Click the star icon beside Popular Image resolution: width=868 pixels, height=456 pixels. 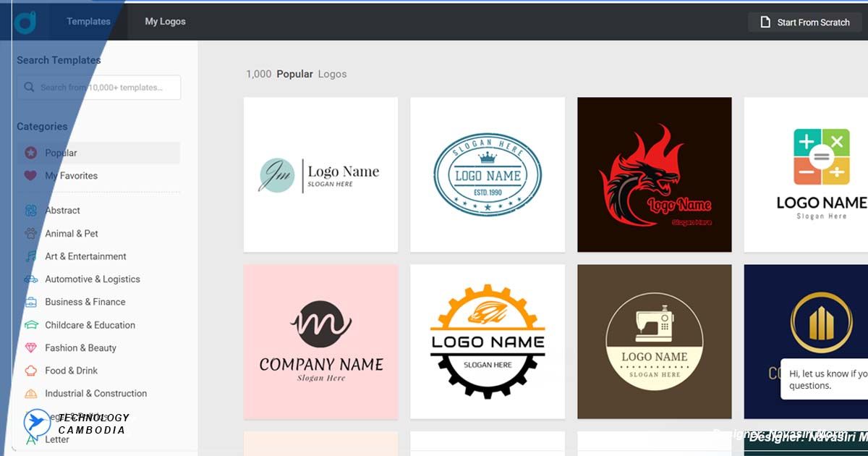(x=30, y=153)
